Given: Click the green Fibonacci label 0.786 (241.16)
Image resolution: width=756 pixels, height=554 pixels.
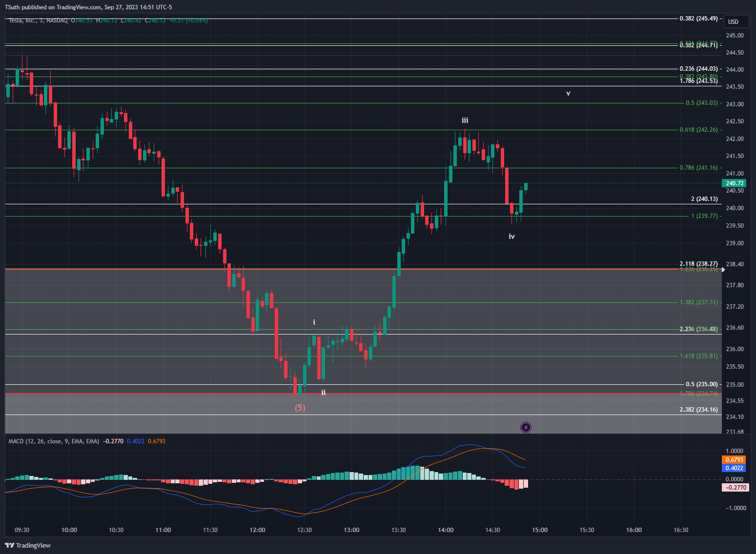Looking at the screenshot, I should (x=698, y=168).
